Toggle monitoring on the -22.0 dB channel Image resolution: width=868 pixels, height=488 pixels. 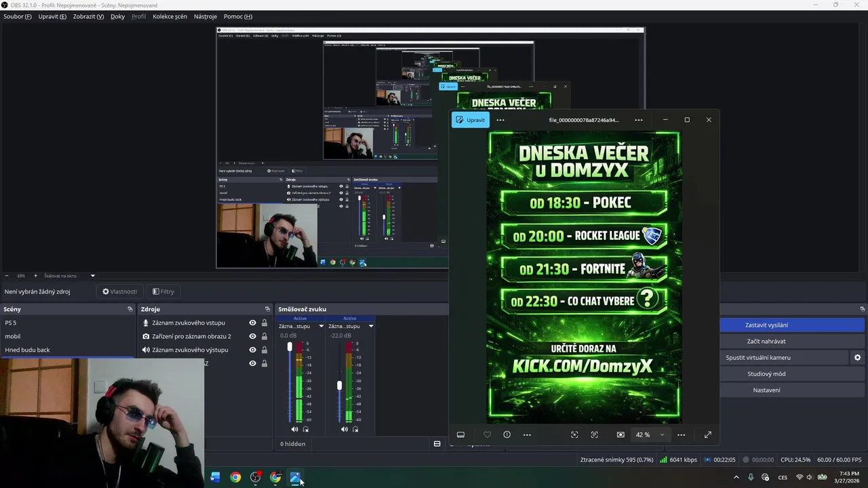click(x=355, y=429)
